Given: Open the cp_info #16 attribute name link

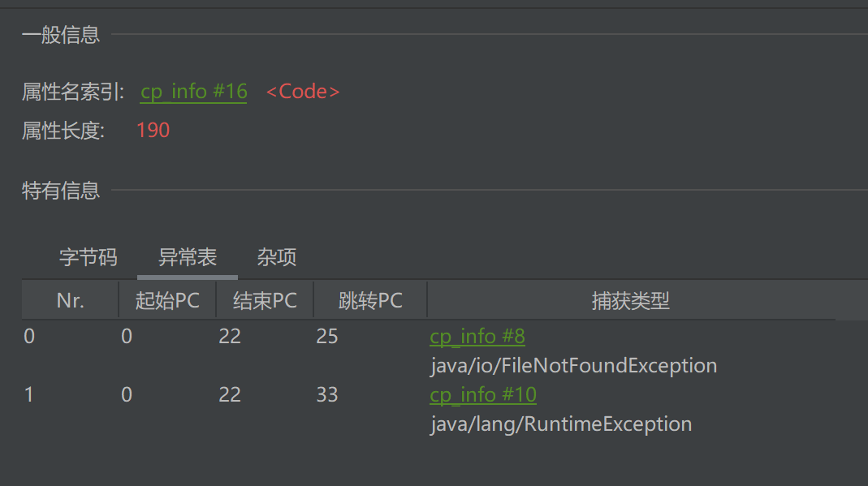Looking at the screenshot, I should tap(193, 92).
